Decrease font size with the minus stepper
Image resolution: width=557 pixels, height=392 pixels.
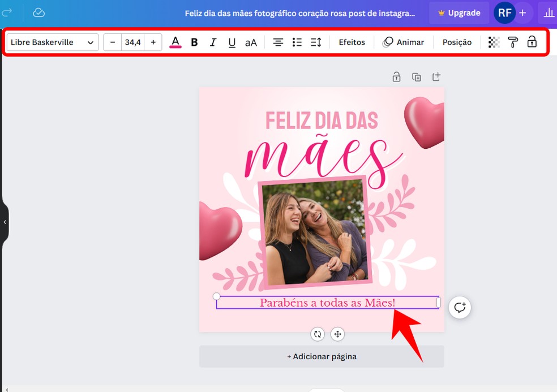[113, 42]
